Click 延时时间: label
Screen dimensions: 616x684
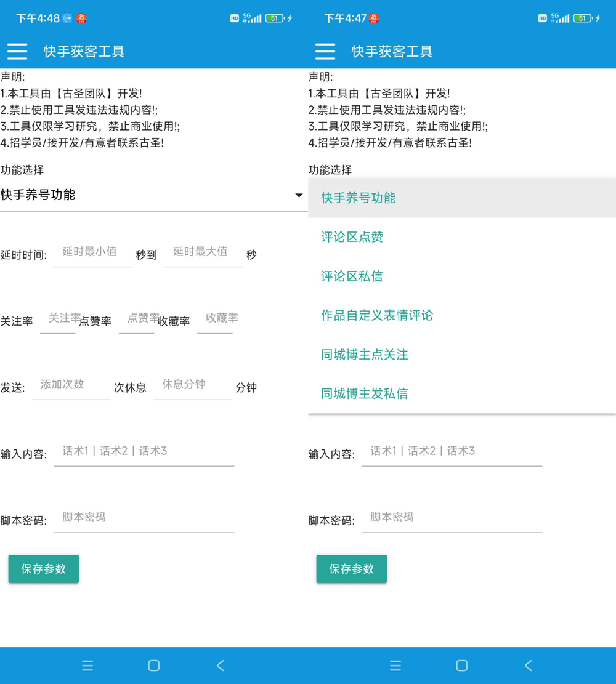click(23, 255)
